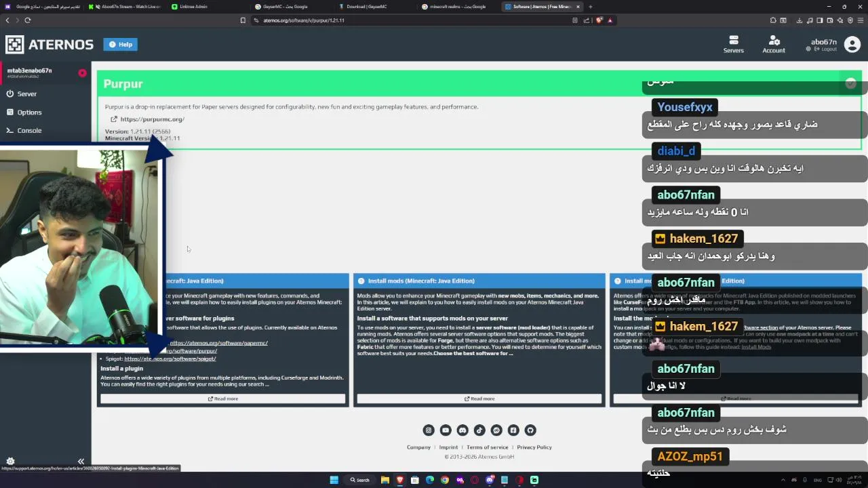Image resolution: width=868 pixels, height=488 pixels.
Task: Open the spigot software link
Action: [x=170, y=359]
